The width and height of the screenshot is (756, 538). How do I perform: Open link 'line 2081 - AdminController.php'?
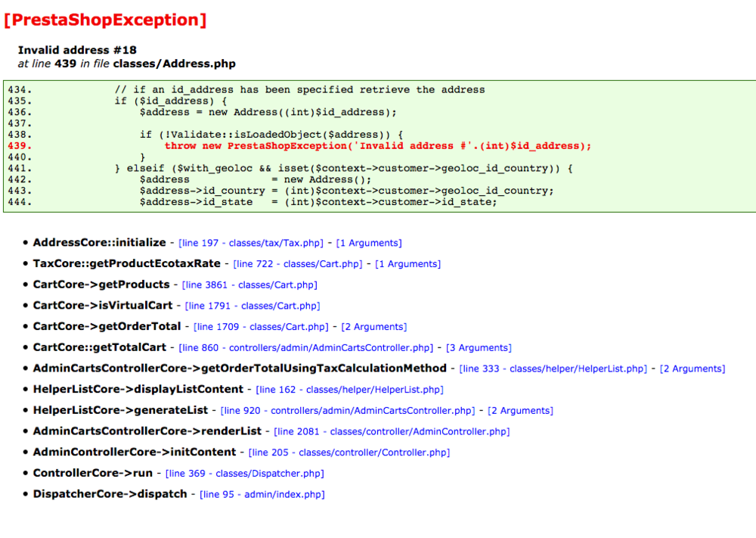392,431
